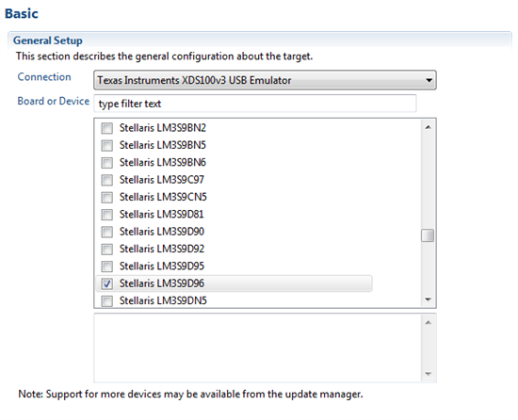Viewport: 518px width, 420px height.
Task: Check the Stellaris LM3S9BN5 checkbox
Action: point(106,145)
